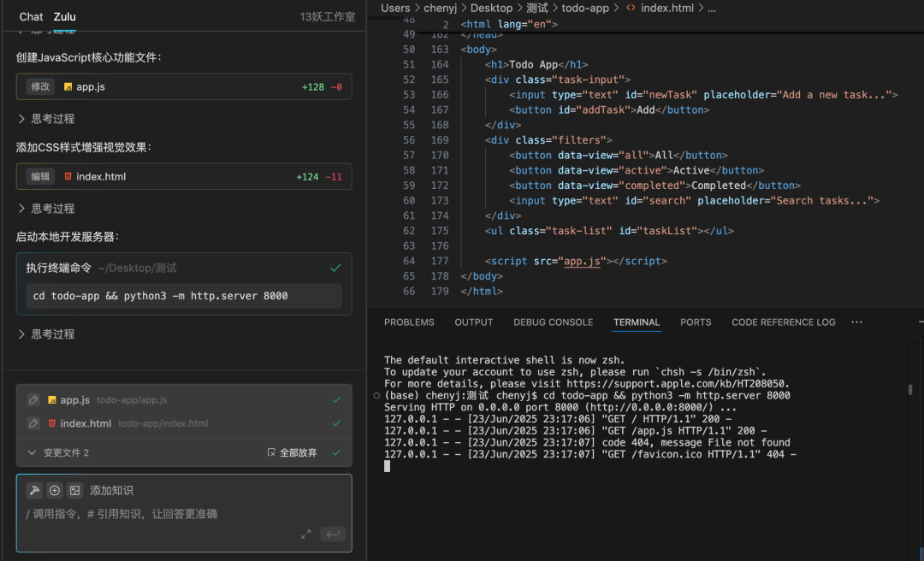Screen dimensions: 924x561
Task: Click the addTask button code line
Action: pyautogui.click(x=609, y=110)
